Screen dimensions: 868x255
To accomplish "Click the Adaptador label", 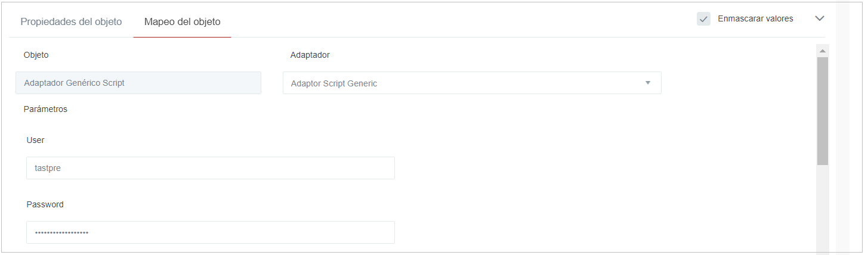I will pos(310,55).
